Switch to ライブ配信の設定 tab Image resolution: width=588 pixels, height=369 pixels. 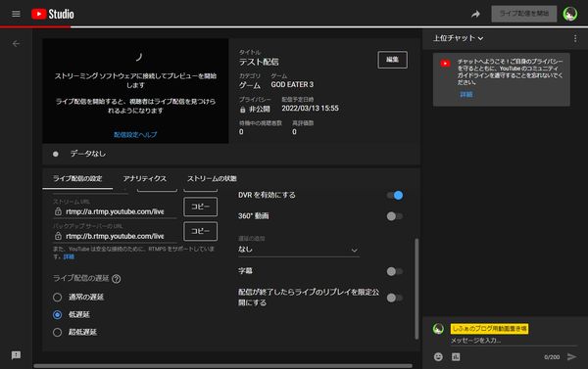[x=77, y=179]
